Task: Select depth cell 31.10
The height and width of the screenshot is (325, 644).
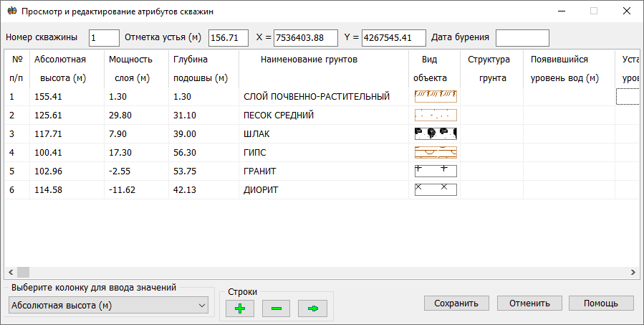Action: coord(203,116)
